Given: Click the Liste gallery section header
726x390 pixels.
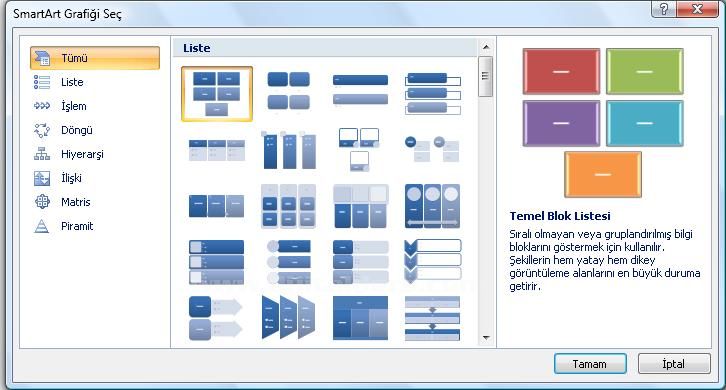Looking at the screenshot, I should click(x=325, y=48).
